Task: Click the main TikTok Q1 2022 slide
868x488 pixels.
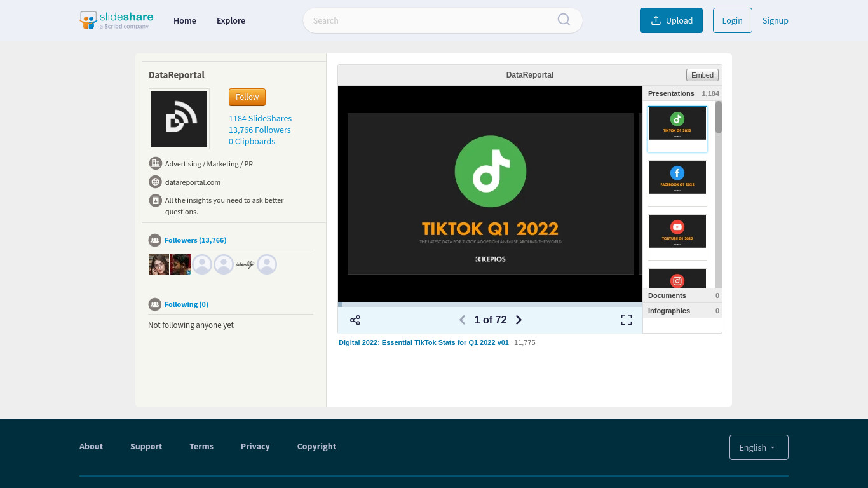Action: pos(491,194)
